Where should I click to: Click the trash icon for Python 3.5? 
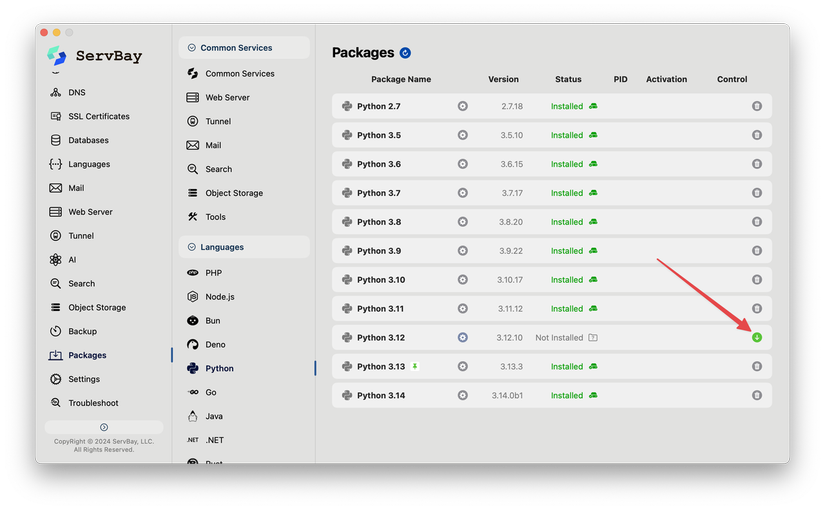pyautogui.click(x=757, y=135)
